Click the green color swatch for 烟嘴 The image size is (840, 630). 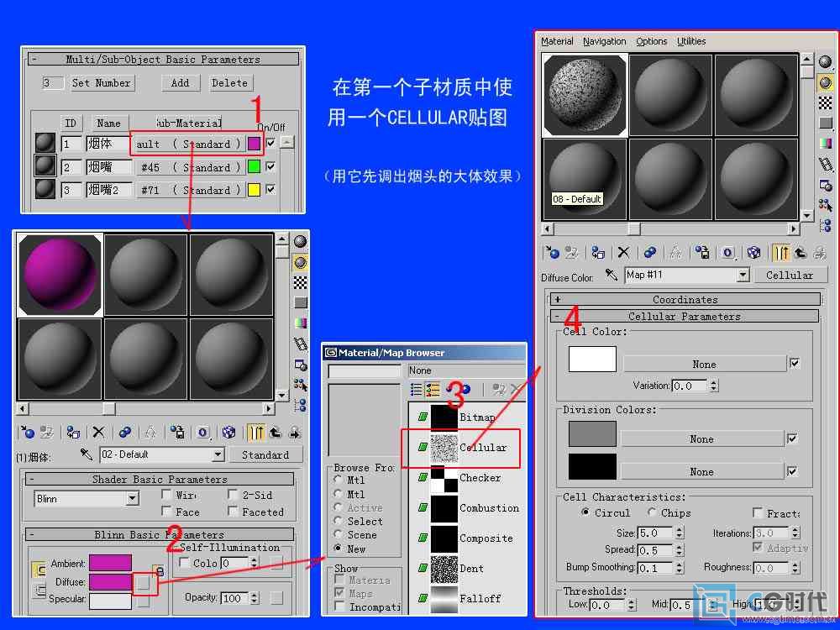pyautogui.click(x=254, y=166)
